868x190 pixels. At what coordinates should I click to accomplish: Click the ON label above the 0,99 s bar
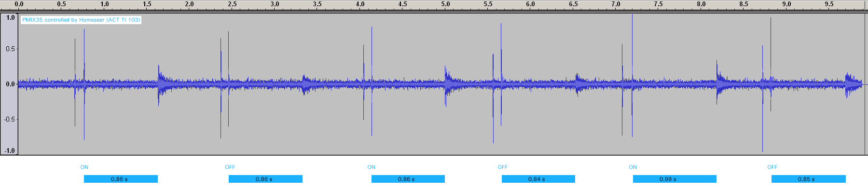click(x=633, y=167)
